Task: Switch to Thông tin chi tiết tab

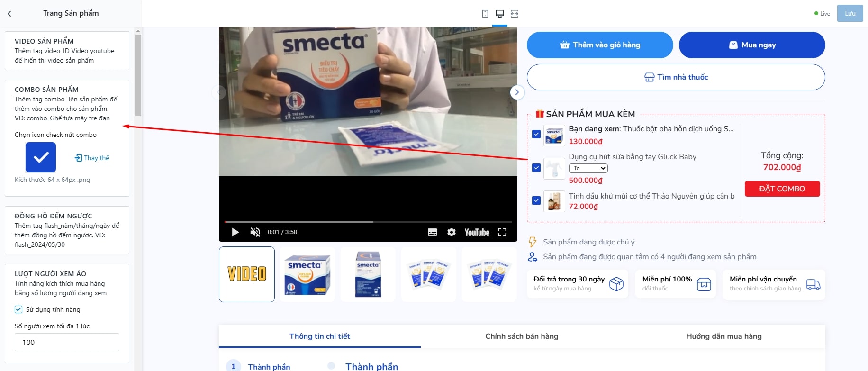Action: pos(320,336)
